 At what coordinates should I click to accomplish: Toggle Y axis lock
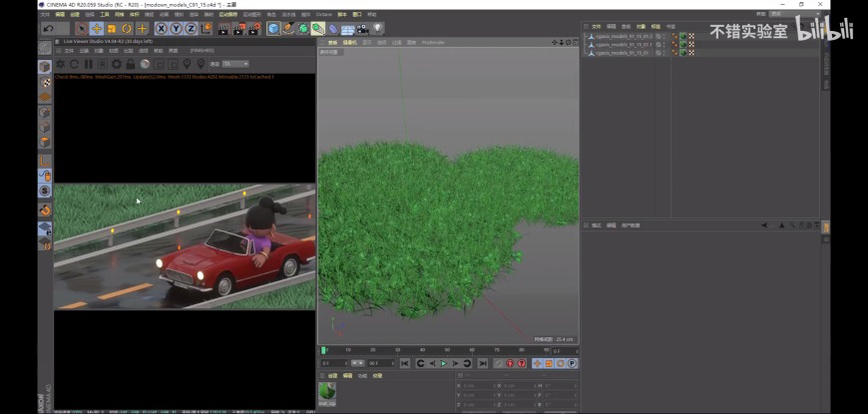point(176,28)
